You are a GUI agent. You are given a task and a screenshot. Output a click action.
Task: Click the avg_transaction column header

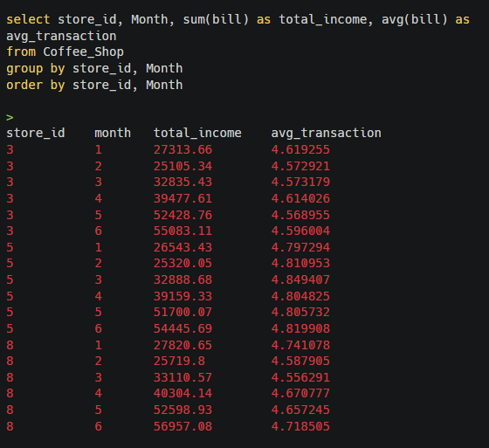327,134
